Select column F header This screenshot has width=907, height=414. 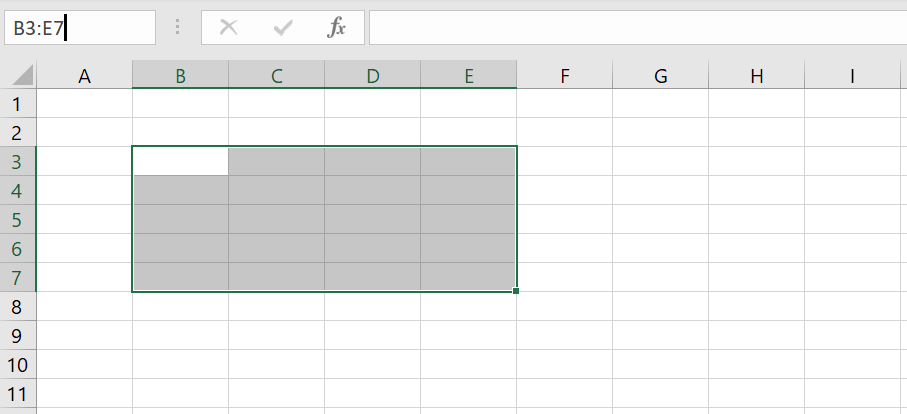(565, 75)
